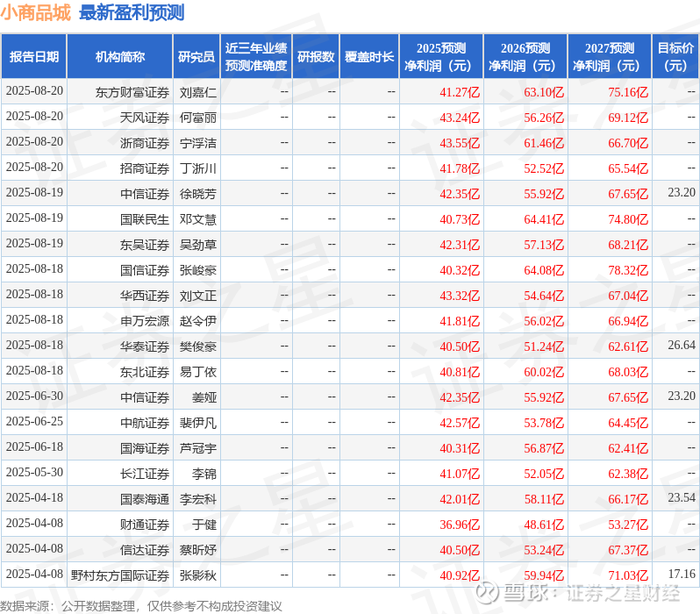Click analyst name 于健
This screenshot has height=614, width=700.
pos(204,525)
